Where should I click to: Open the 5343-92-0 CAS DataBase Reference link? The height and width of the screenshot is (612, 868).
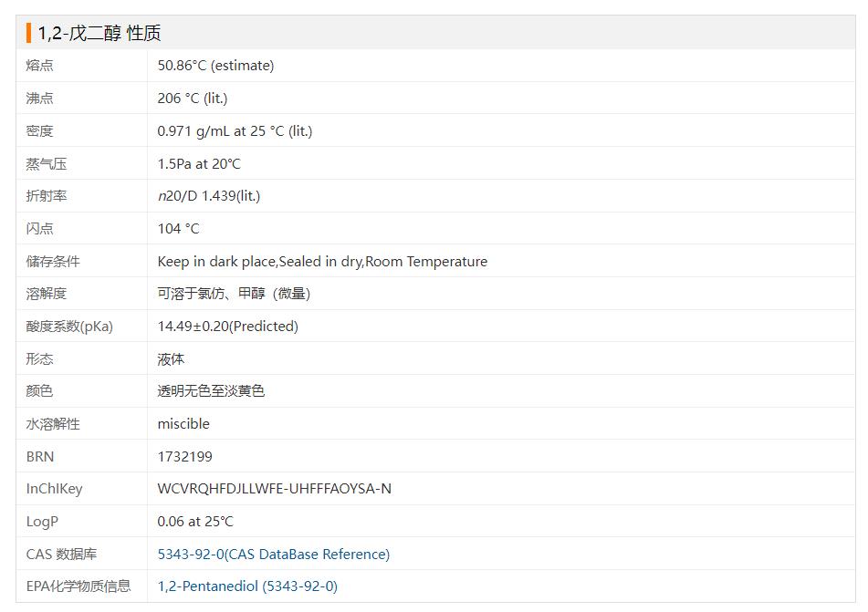click(x=273, y=554)
